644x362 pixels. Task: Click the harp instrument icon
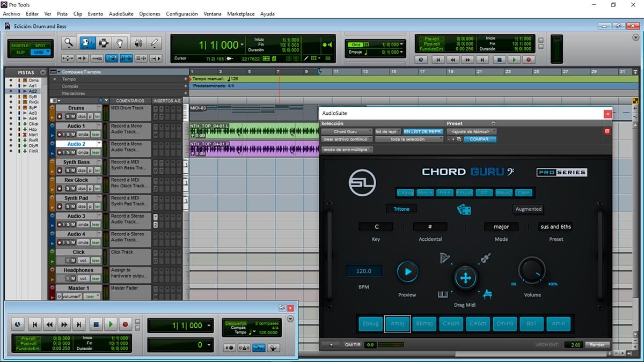tap(444, 258)
